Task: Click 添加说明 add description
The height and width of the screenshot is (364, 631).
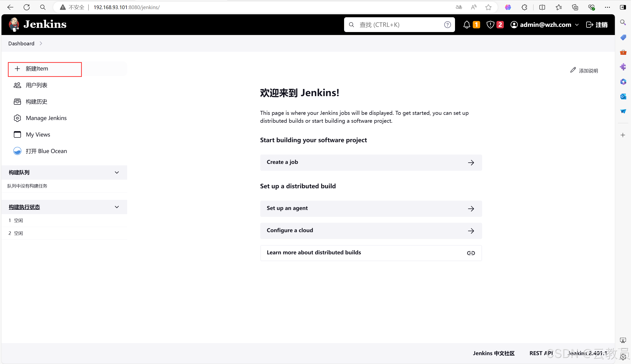Action: 584,70
